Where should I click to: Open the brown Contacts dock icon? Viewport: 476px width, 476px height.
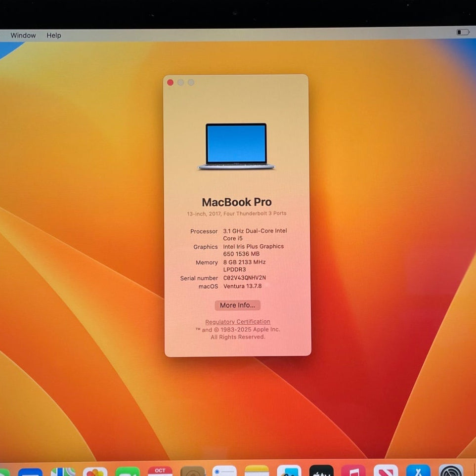pyautogui.click(x=192, y=471)
